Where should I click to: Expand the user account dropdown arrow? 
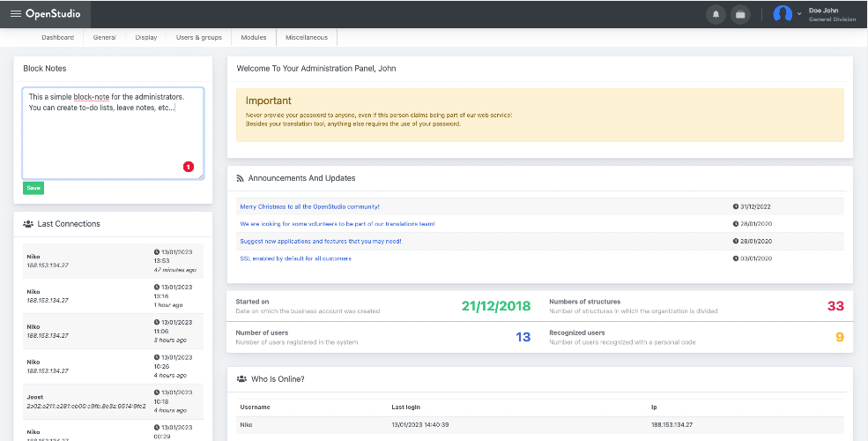[799, 14]
